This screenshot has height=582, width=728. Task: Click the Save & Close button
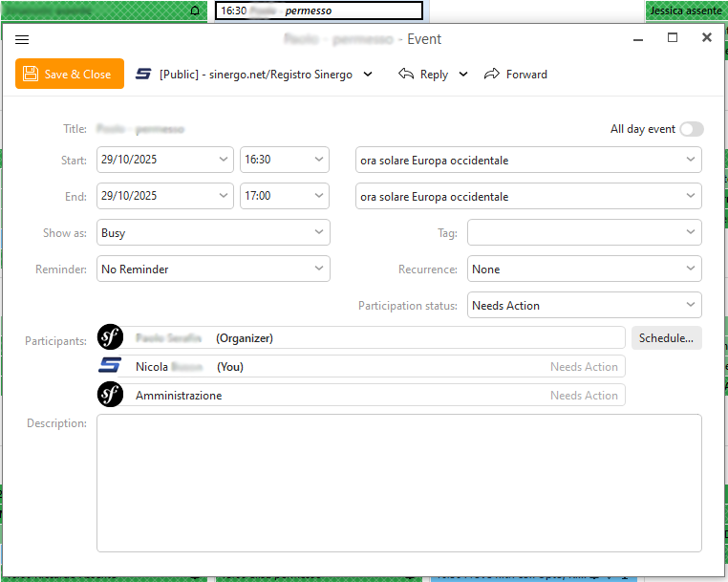[x=70, y=75]
